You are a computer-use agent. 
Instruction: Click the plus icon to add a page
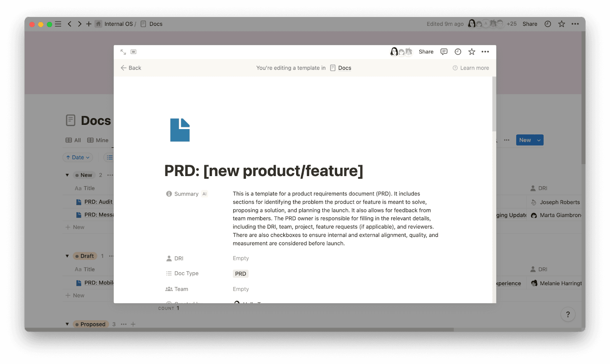[88, 24]
